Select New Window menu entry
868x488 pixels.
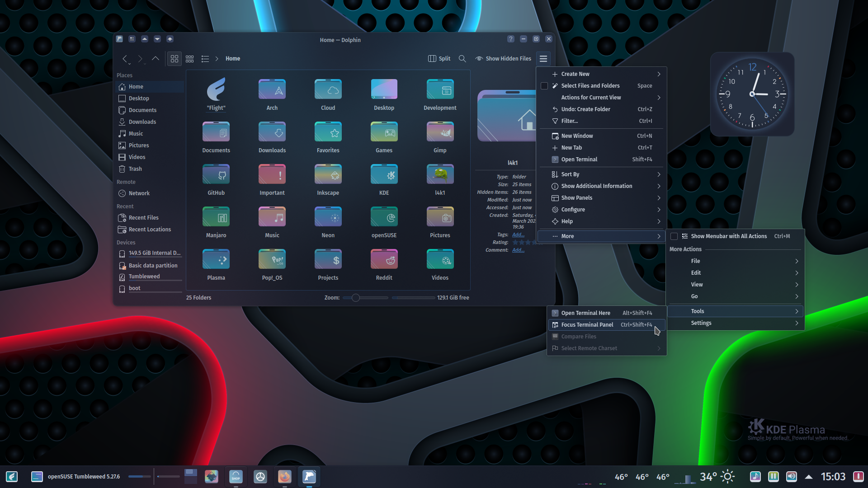(x=602, y=136)
